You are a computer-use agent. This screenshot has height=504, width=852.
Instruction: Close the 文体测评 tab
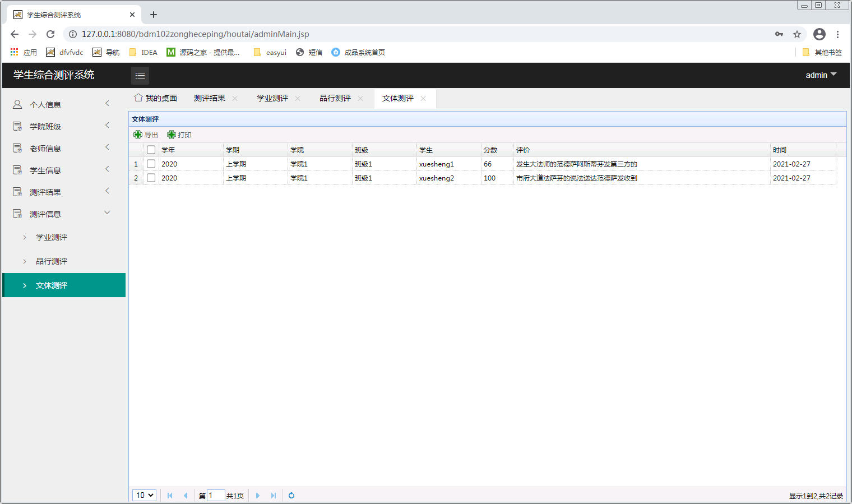pyautogui.click(x=423, y=99)
